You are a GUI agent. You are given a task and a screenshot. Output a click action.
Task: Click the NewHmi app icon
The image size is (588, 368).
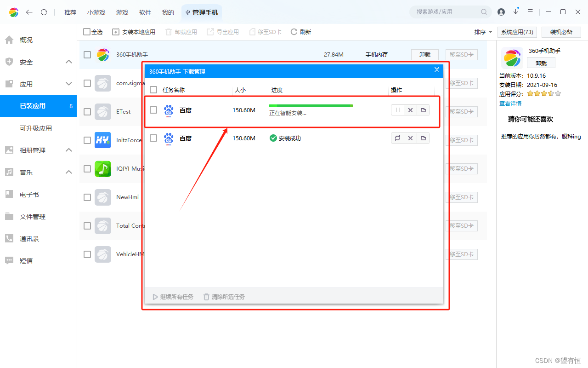[x=103, y=197]
